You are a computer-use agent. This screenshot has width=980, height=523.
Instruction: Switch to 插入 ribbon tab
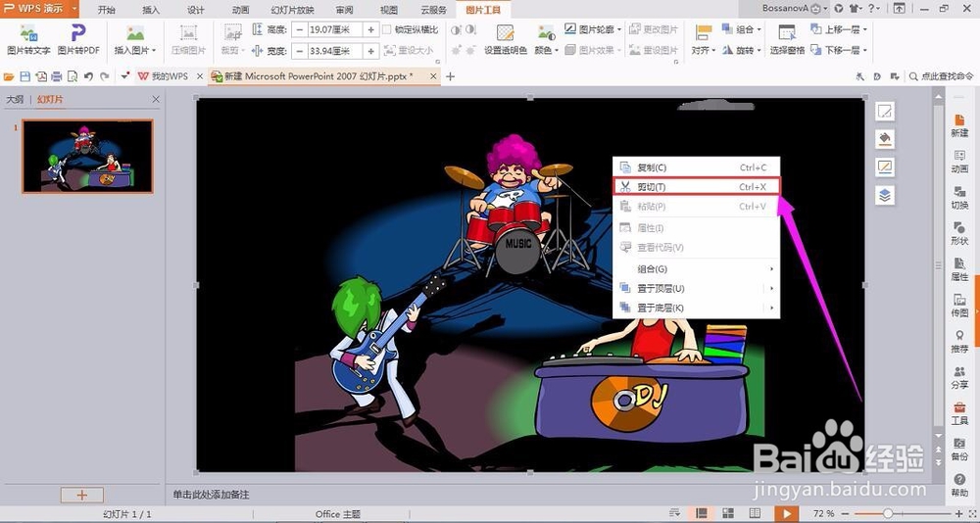pyautogui.click(x=151, y=10)
